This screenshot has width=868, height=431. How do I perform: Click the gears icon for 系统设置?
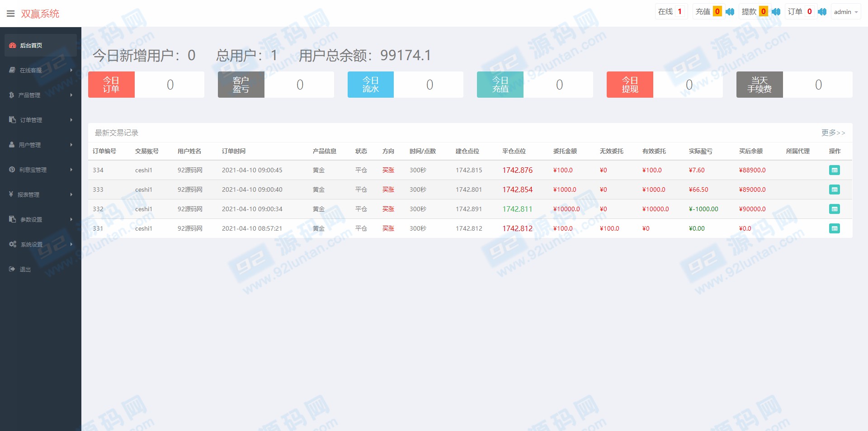pyautogui.click(x=13, y=244)
